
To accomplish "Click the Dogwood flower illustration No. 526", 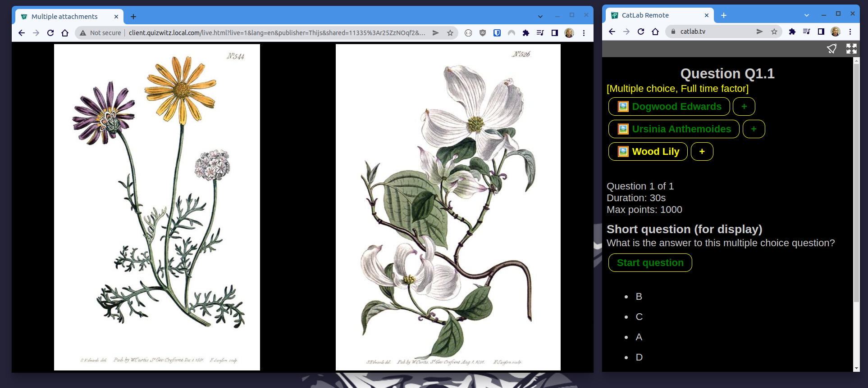I will [x=448, y=207].
